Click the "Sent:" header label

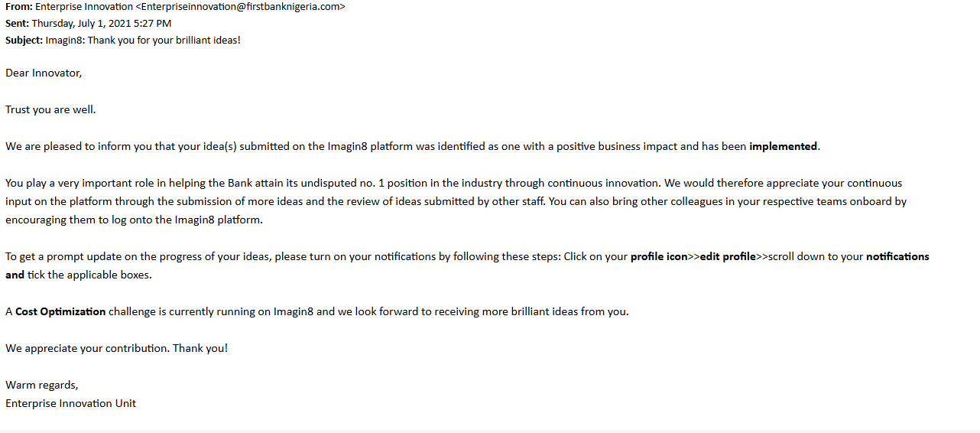17,23
